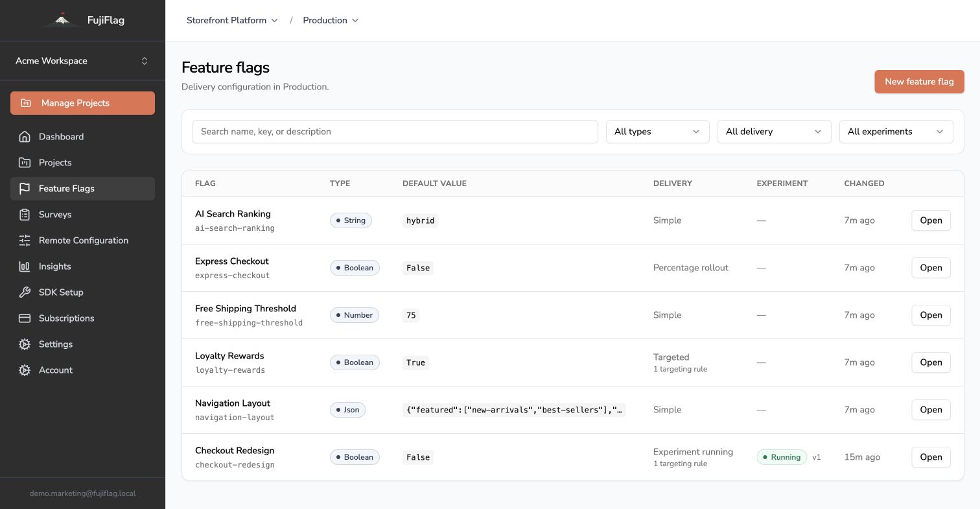Screen dimensions: 980x509
Task: Click the Manage Projects folder icon
Action: [26, 103]
